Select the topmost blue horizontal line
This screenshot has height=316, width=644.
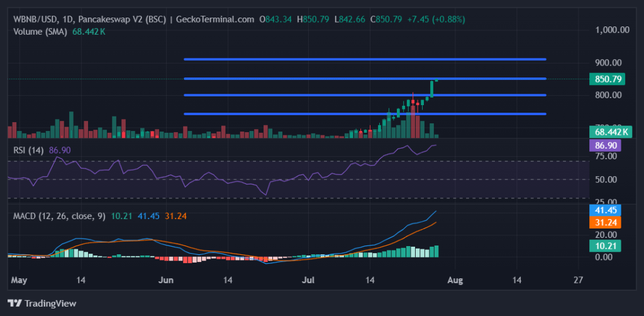point(365,59)
